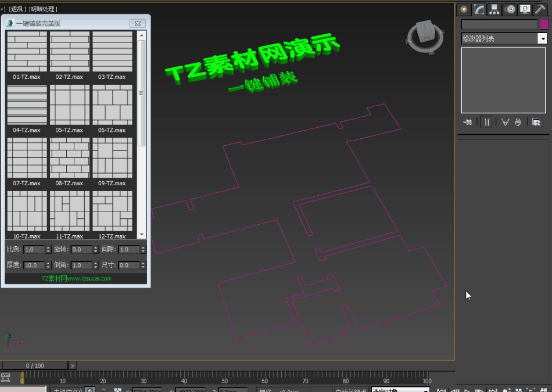
Task: Click the spinner beside 倒角 field
Action: point(96,265)
